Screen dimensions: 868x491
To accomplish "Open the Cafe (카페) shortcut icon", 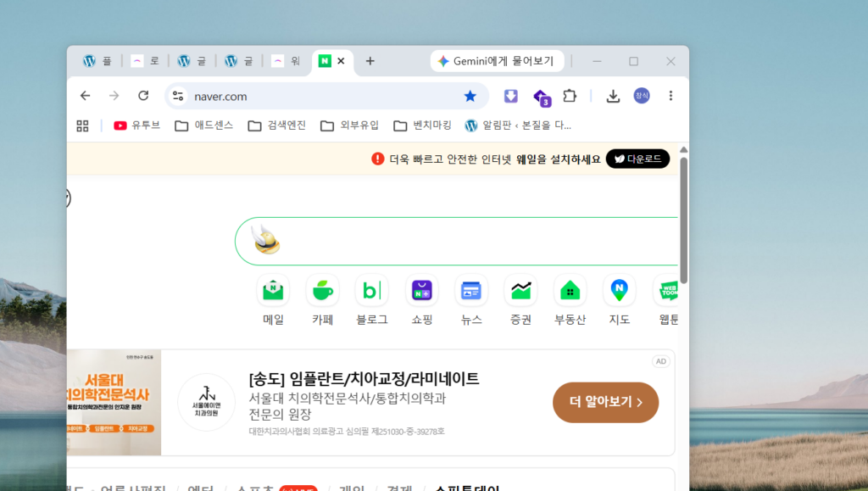I will 322,291.
